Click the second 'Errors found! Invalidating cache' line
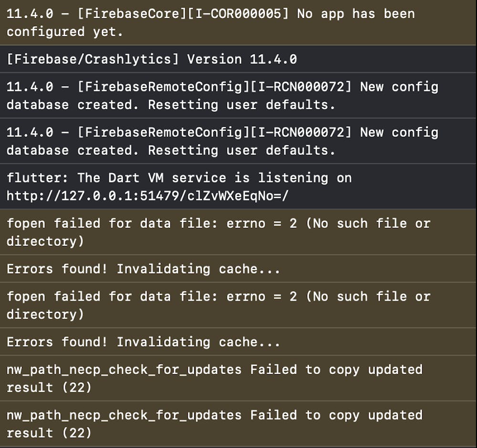477x448 pixels. point(143,342)
